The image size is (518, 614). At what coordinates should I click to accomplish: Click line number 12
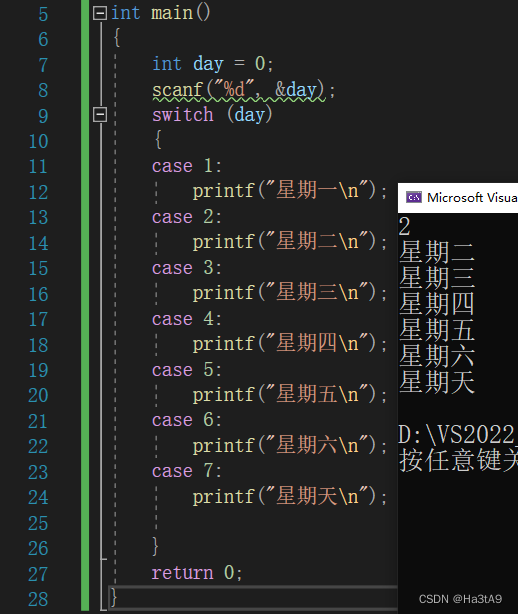point(38,192)
